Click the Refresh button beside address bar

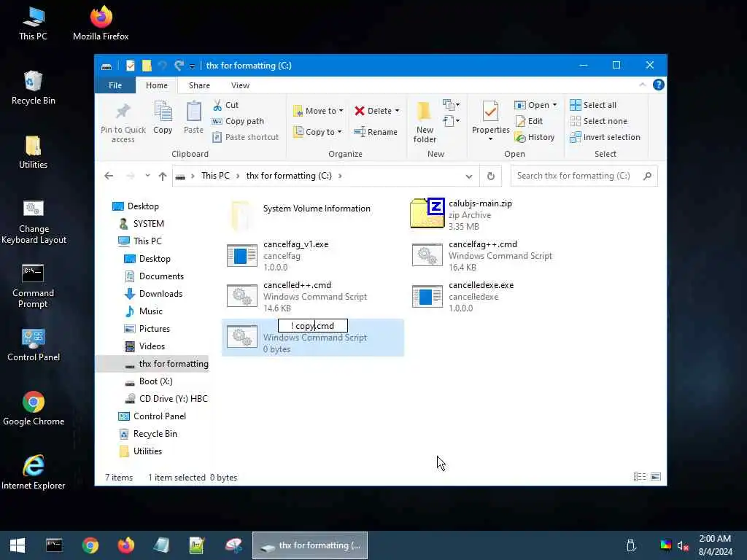(x=491, y=176)
